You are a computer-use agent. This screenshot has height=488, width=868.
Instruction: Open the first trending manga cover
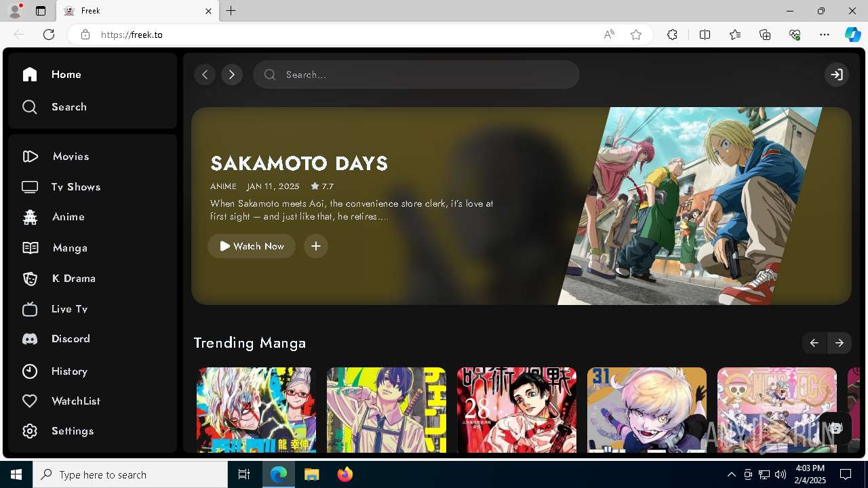coord(256,410)
